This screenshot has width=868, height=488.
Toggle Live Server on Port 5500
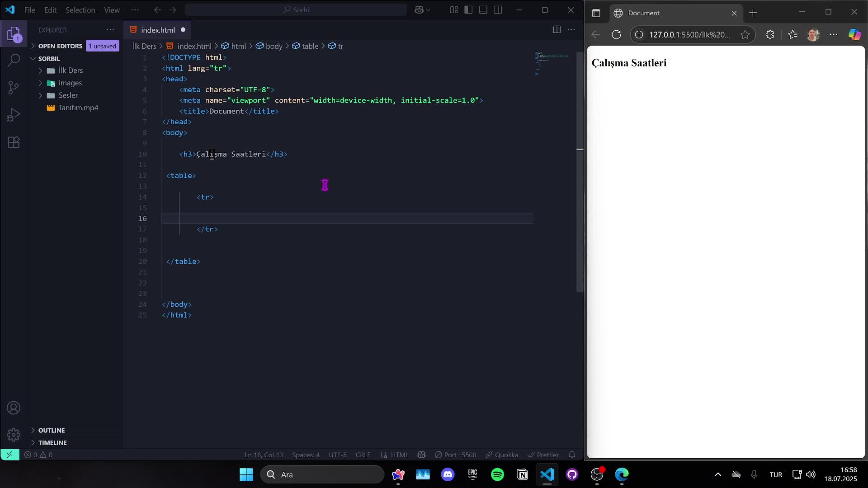pyautogui.click(x=455, y=455)
